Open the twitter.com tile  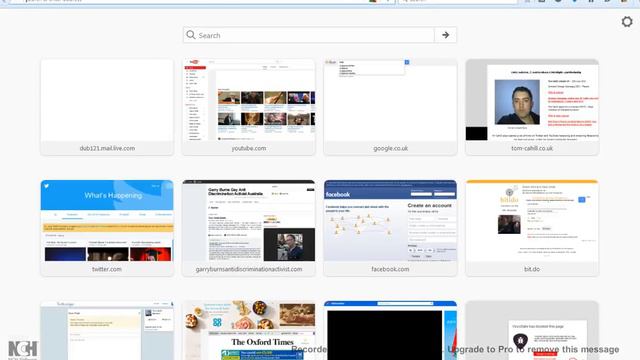(x=107, y=228)
